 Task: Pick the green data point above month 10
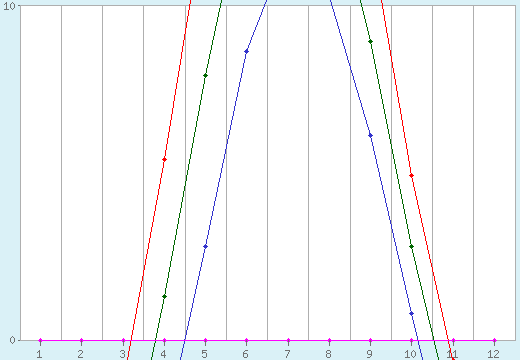(411, 247)
